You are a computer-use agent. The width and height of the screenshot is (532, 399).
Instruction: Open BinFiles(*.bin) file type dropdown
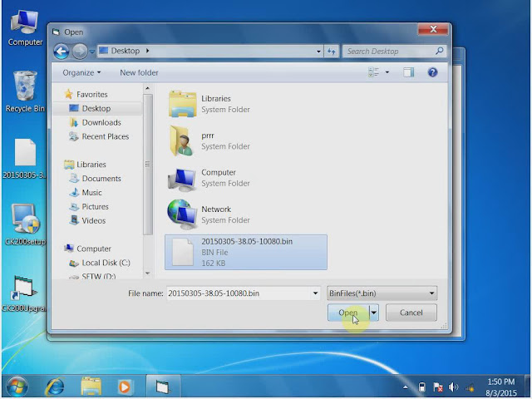pos(382,293)
